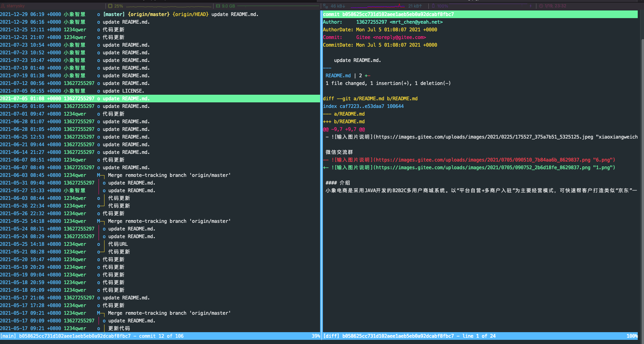Click the '+++ b/README.md' line
644x344 pixels.
(344, 122)
